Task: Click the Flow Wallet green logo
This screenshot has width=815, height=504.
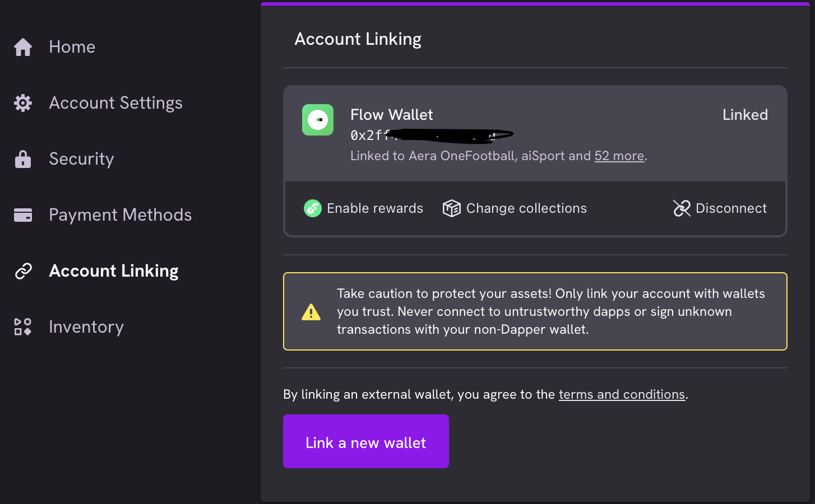Action: (x=317, y=119)
